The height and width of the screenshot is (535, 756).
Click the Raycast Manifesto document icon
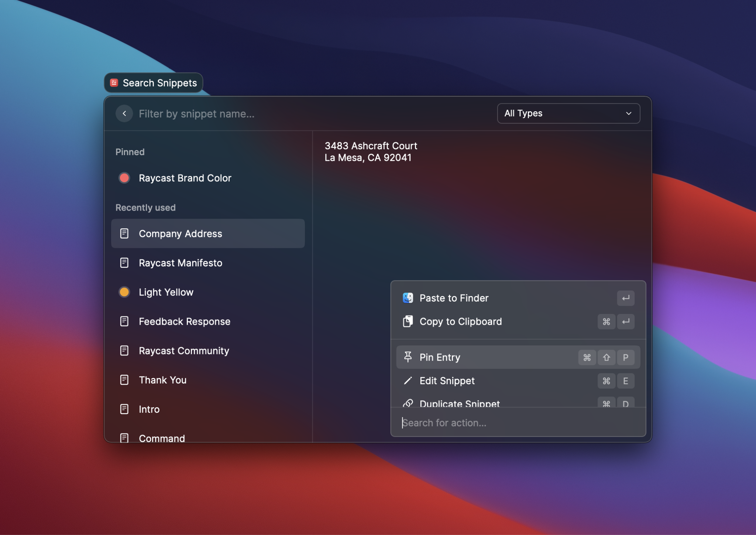point(124,263)
